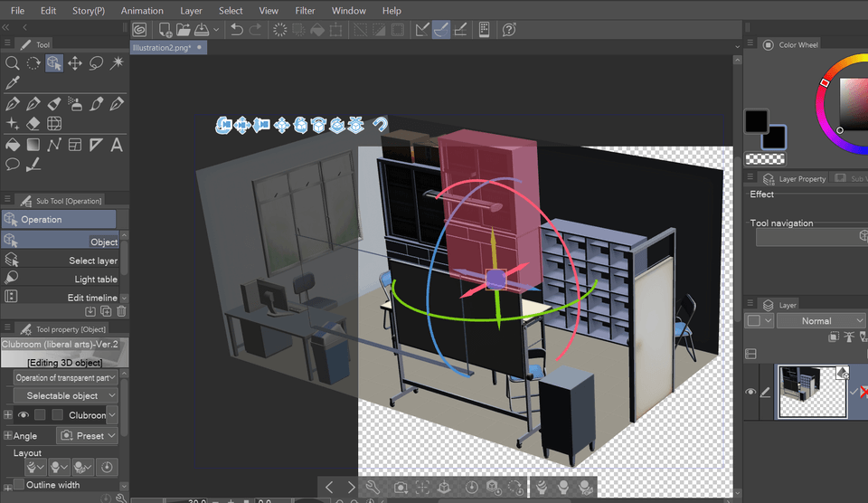868x503 pixels.
Task: Expand the Clubroom row plus icon
Action: click(8, 415)
